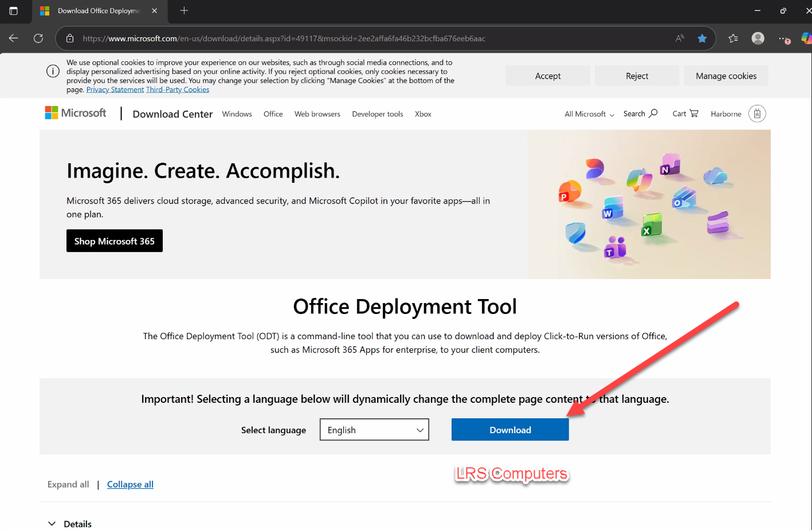The image size is (812, 530).
Task: Reject optional cookies
Action: coord(637,76)
